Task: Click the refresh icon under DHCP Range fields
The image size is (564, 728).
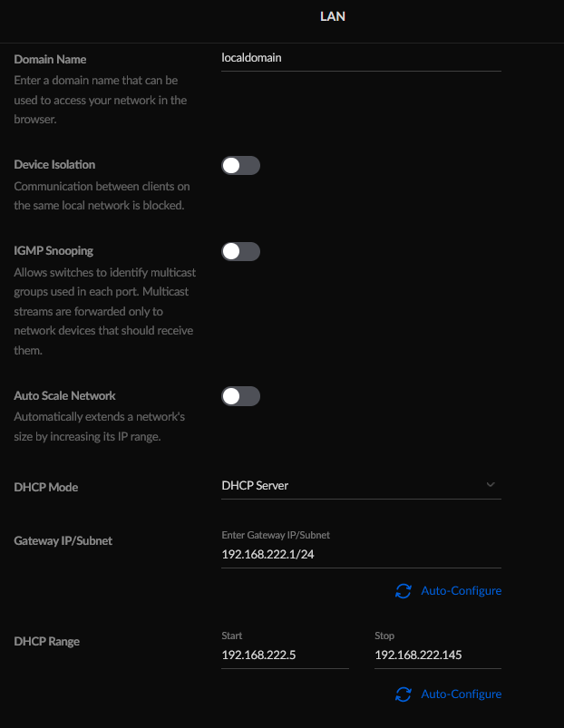Action: [403, 694]
